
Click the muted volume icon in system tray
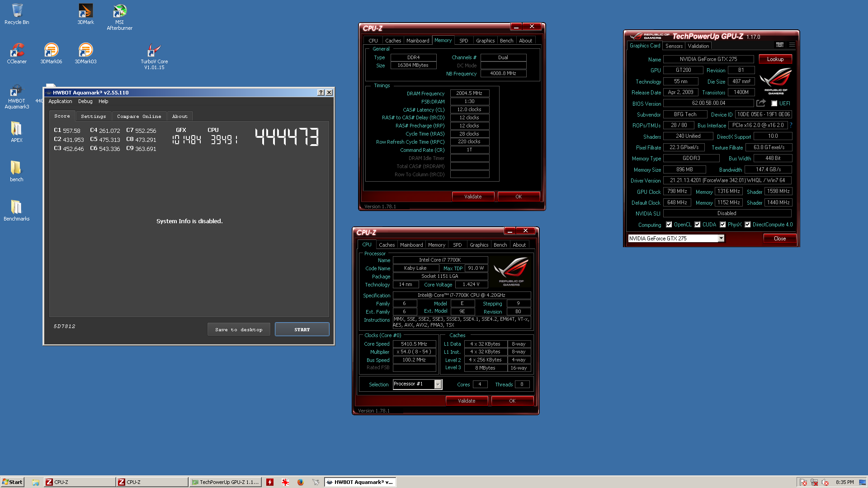tap(825, 482)
